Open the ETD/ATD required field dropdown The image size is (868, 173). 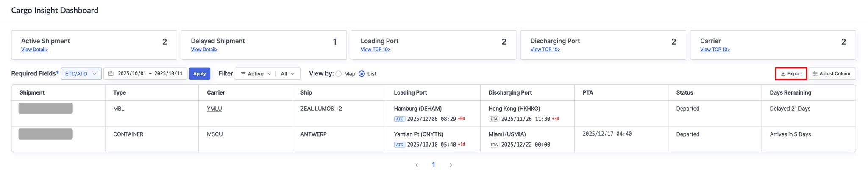click(81, 74)
